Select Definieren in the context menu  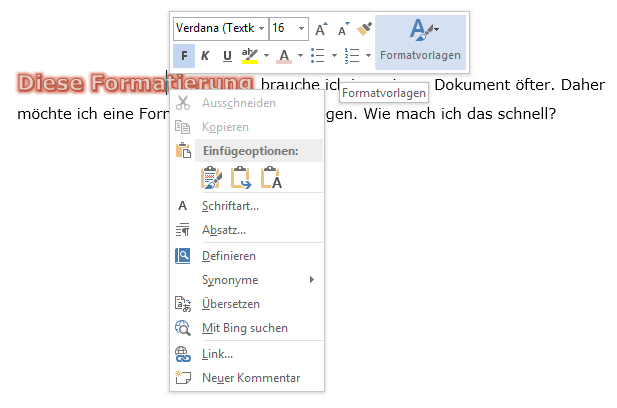point(247,256)
